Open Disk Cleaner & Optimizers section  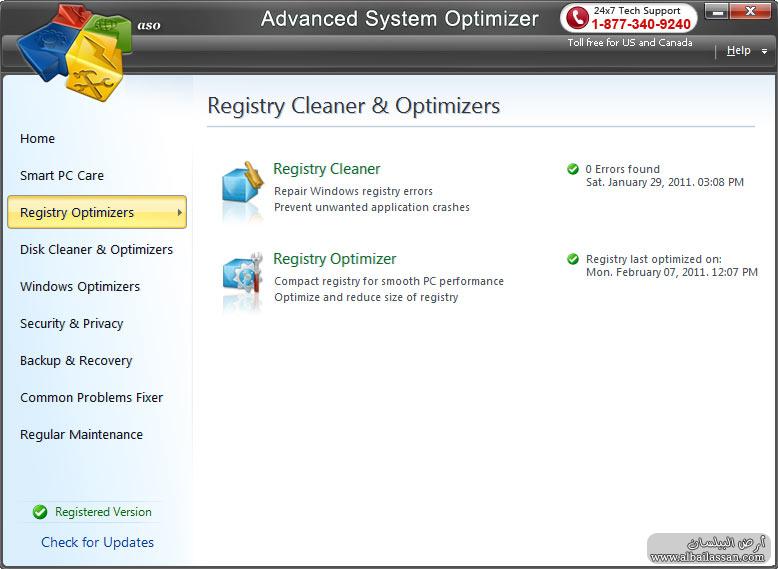(96, 250)
